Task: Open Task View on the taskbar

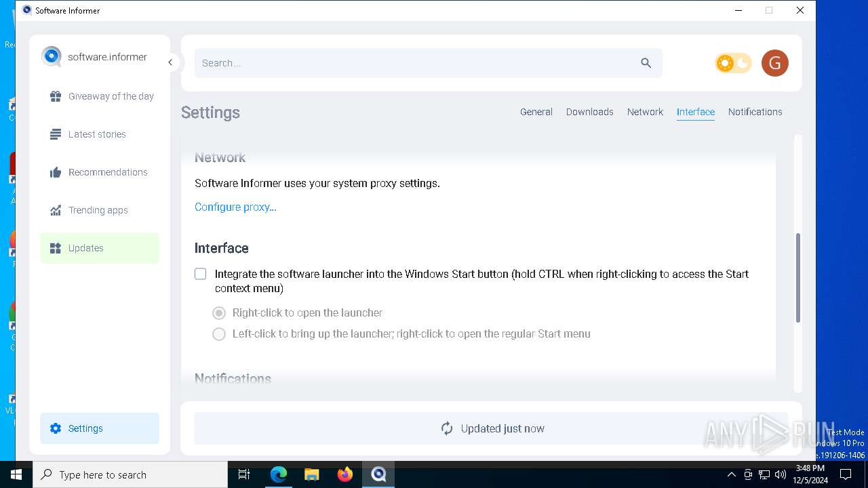Action: pyautogui.click(x=244, y=474)
